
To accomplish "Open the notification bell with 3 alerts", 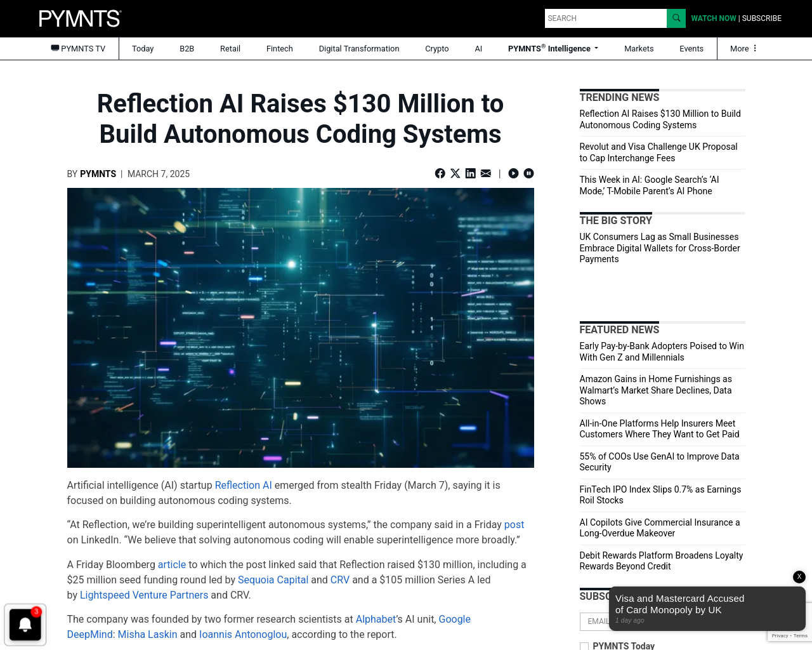I will (25, 625).
